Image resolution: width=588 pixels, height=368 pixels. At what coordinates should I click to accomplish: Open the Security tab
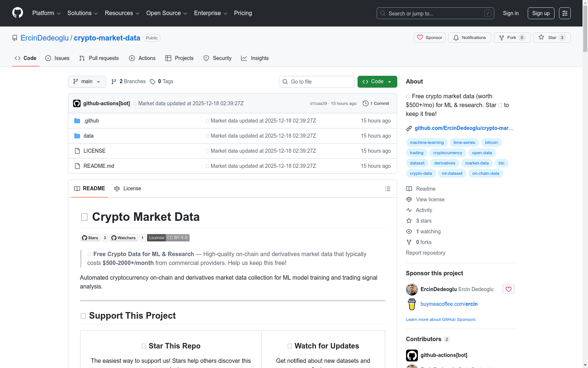click(x=218, y=58)
